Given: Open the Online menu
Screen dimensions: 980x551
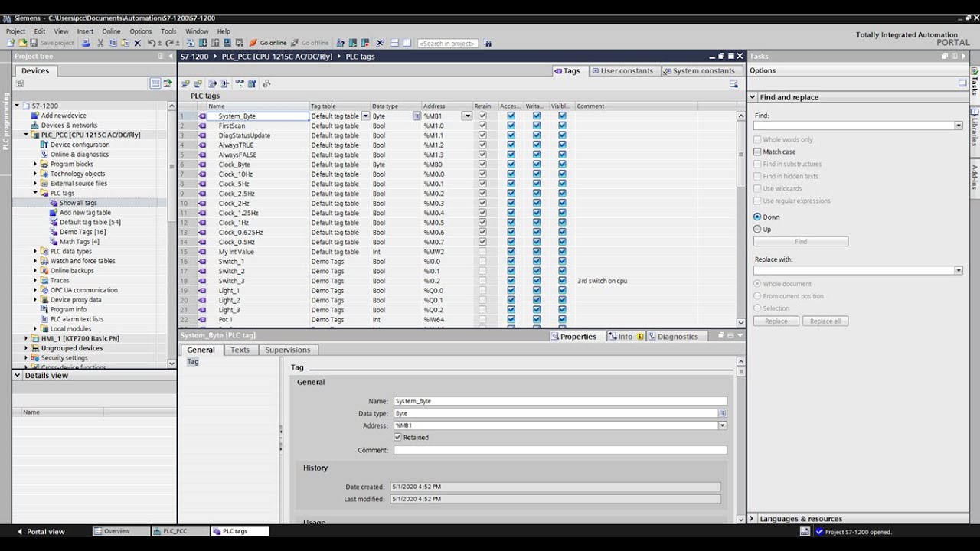Looking at the screenshot, I should [111, 31].
